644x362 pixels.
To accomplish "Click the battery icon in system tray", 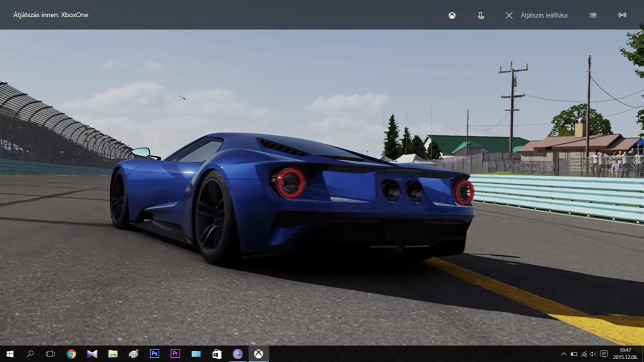I will [x=574, y=354].
